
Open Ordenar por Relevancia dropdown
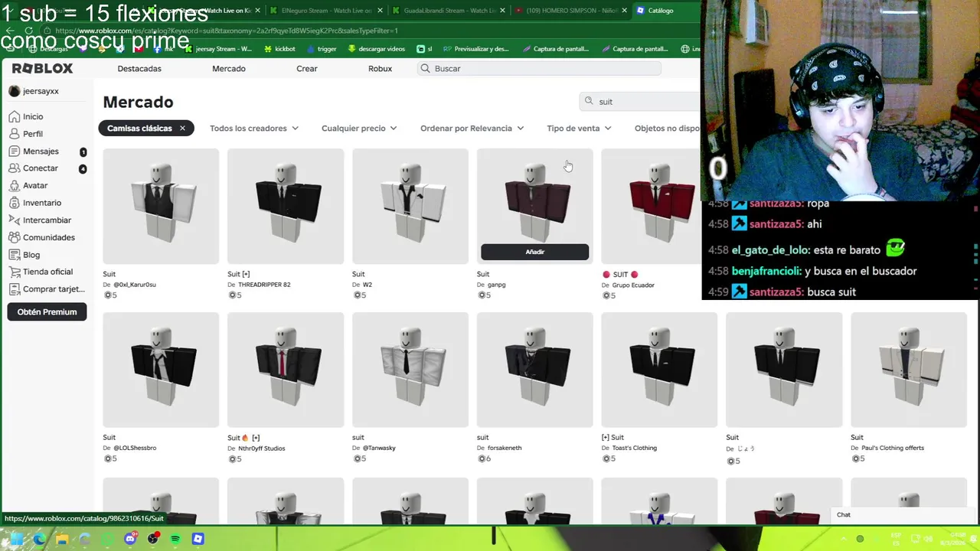[x=472, y=128]
